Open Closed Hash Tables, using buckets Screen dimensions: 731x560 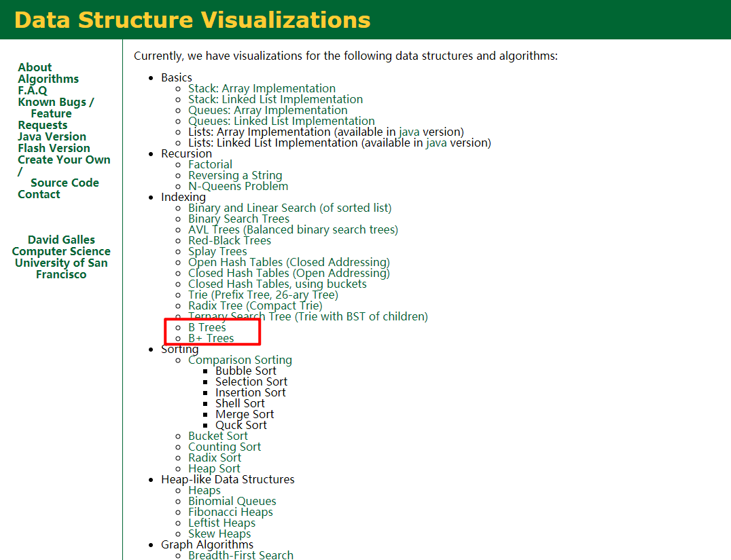click(277, 284)
